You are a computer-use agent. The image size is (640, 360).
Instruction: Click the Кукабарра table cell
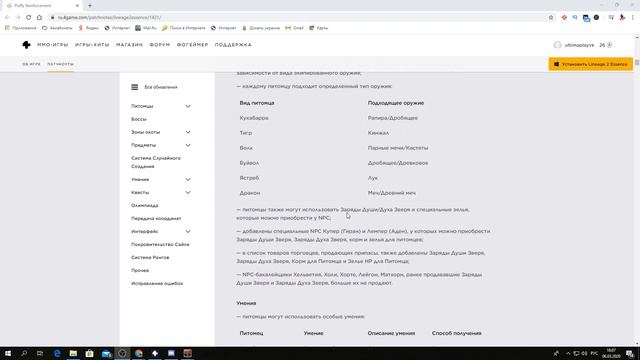254,118
